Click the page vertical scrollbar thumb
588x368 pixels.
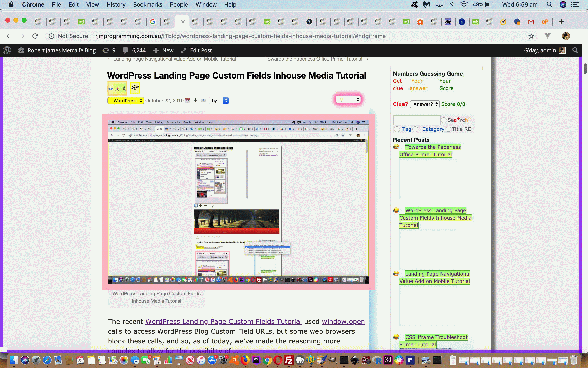[585, 68]
